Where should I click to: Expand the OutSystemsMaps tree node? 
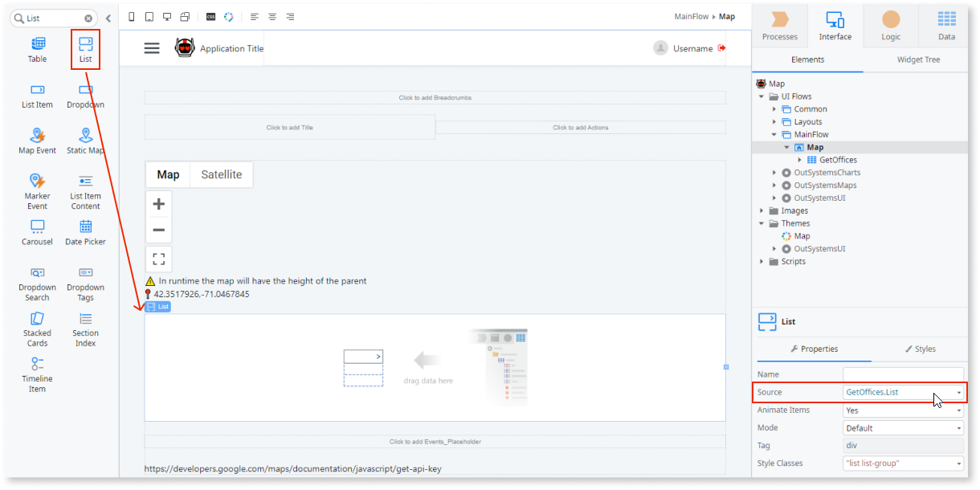point(774,185)
